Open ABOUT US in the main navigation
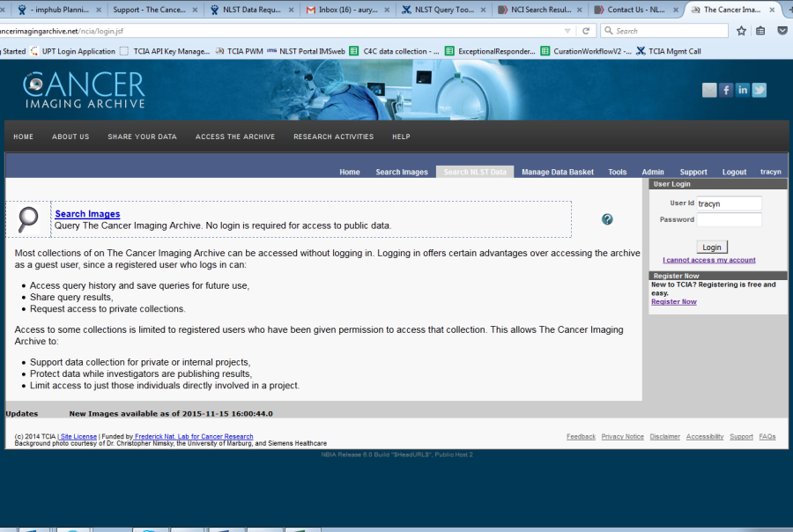The width and height of the screenshot is (793, 532). tap(70, 137)
